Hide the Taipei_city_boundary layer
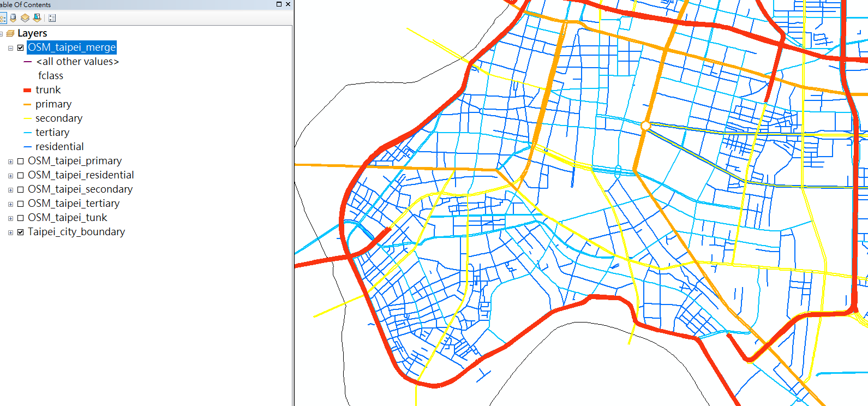Image resolution: width=868 pixels, height=406 pixels. tap(21, 232)
